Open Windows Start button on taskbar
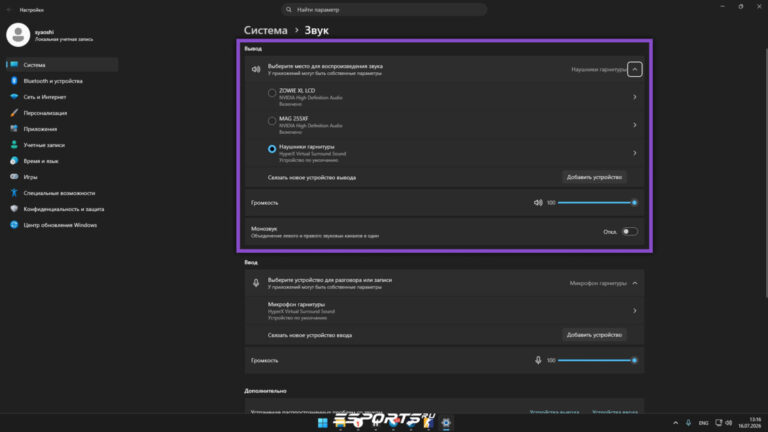The image size is (768, 432). tap(322, 423)
